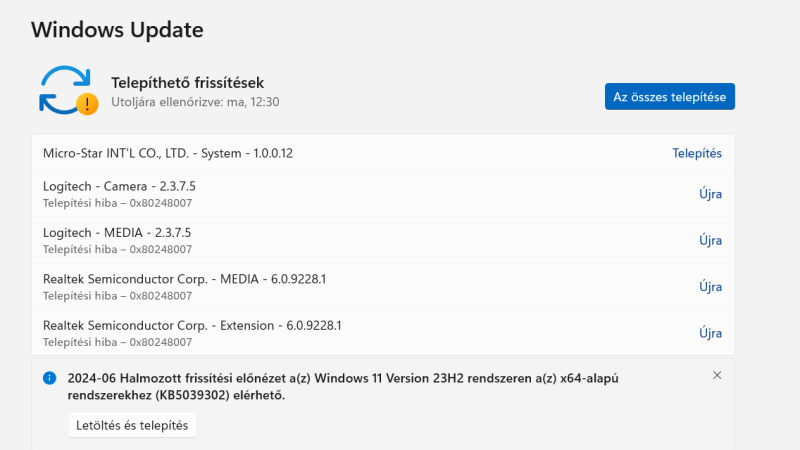Click the Windows Update page heading
800x450 pixels.
point(117,30)
